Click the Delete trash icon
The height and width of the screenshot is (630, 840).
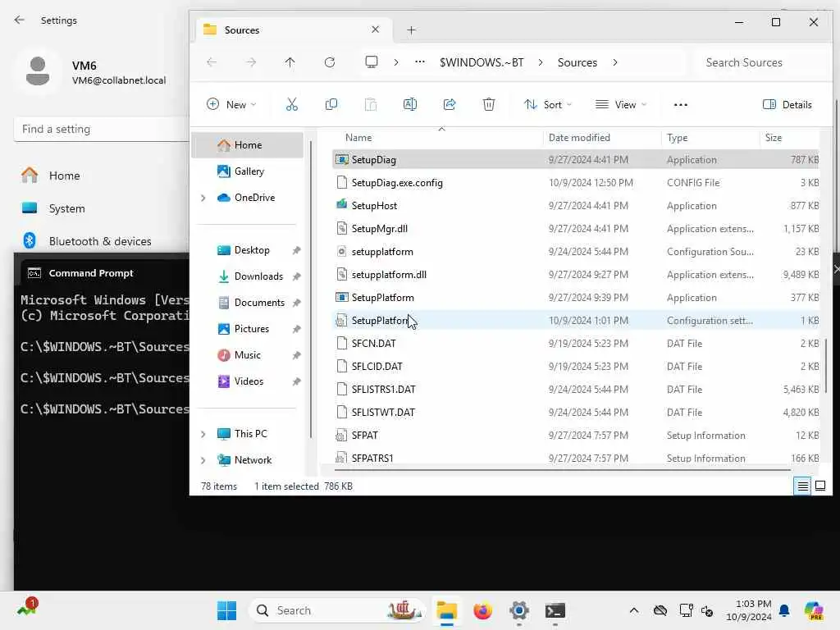tap(489, 104)
